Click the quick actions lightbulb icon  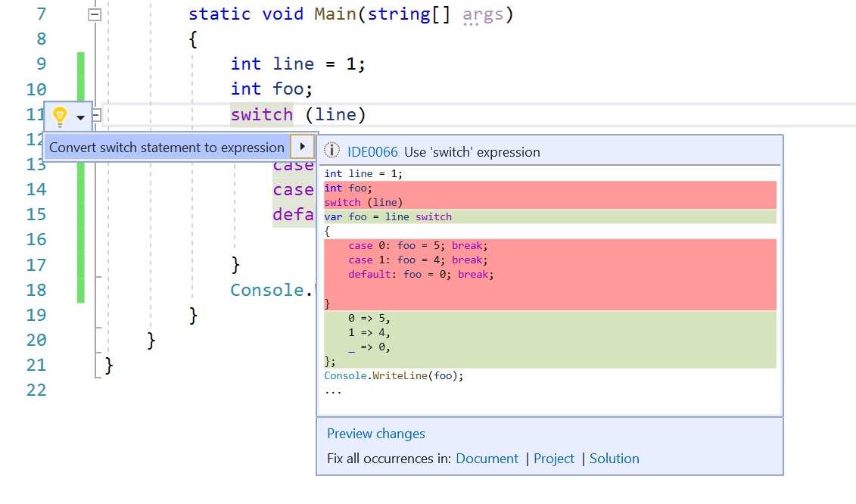[x=61, y=116]
